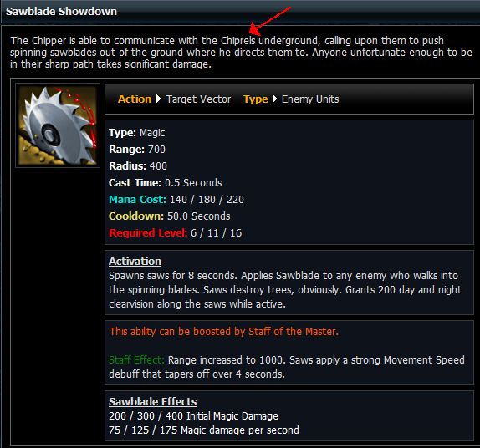The height and width of the screenshot is (448, 480).
Task: Click the red arrow annotation
Action: point(269,20)
